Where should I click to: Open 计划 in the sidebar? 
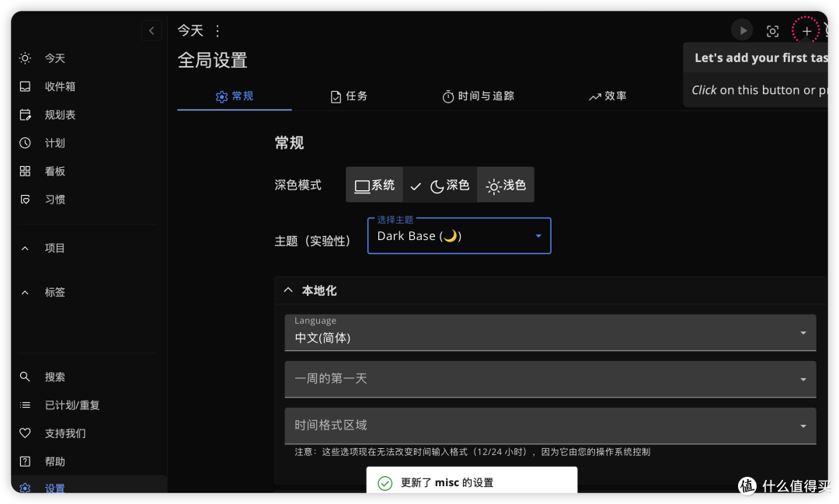tap(54, 143)
